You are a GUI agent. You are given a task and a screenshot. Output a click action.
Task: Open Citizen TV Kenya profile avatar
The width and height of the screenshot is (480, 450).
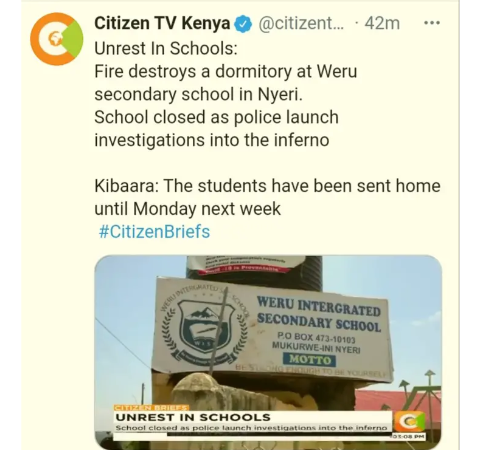click(x=56, y=39)
